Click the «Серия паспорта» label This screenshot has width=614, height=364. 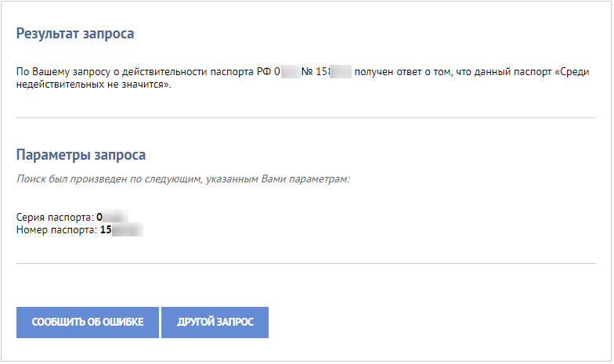55,218
